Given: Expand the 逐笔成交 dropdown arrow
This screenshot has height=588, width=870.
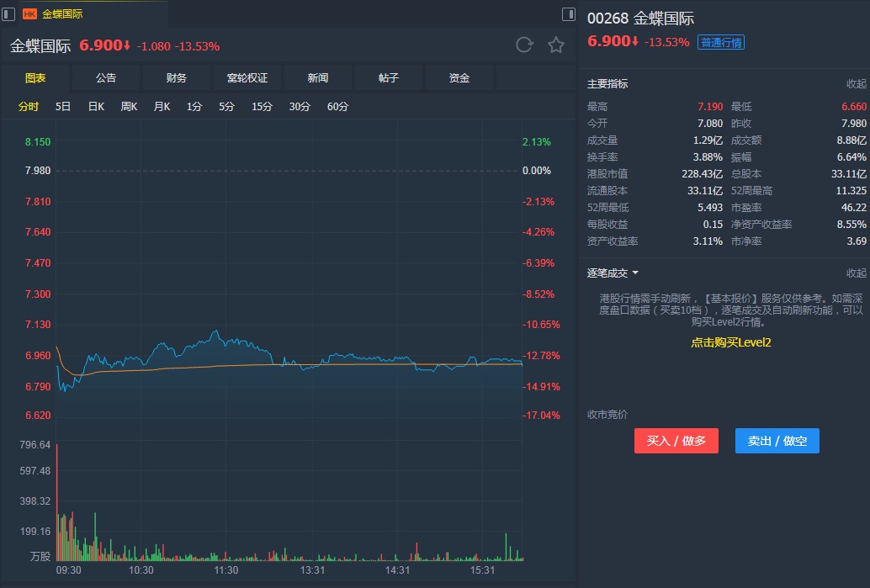Looking at the screenshot, I should click(x=635, y=273).
